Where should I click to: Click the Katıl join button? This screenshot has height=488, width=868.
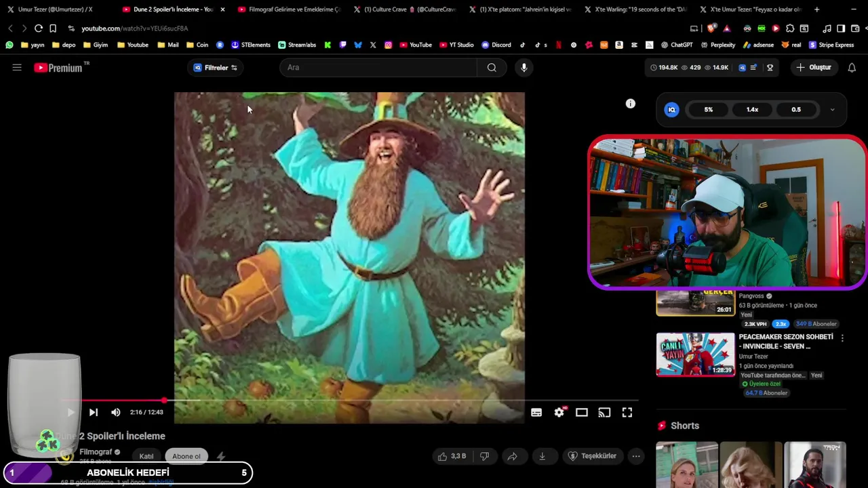tap(146, 456)
